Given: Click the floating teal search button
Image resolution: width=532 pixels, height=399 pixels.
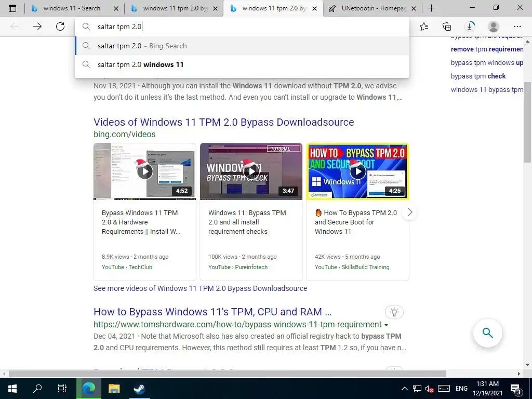Looking at the screenshot, I should coord(487,333).
